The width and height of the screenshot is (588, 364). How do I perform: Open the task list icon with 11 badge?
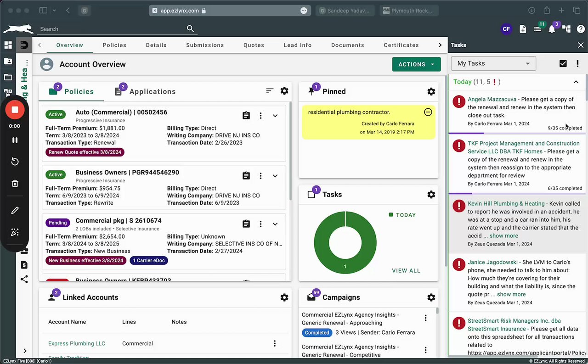[x=537, y=29]
